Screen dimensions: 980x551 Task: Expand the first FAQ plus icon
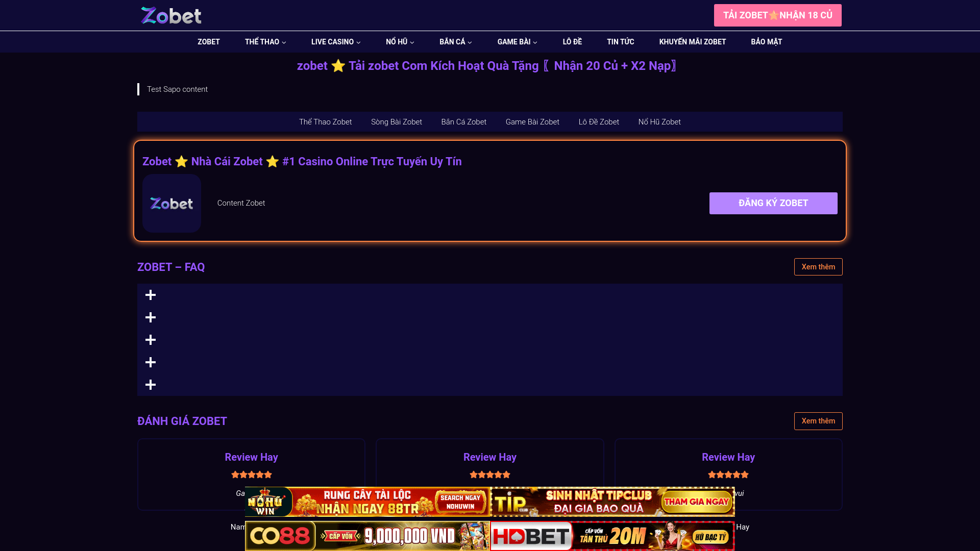[151, 295]
